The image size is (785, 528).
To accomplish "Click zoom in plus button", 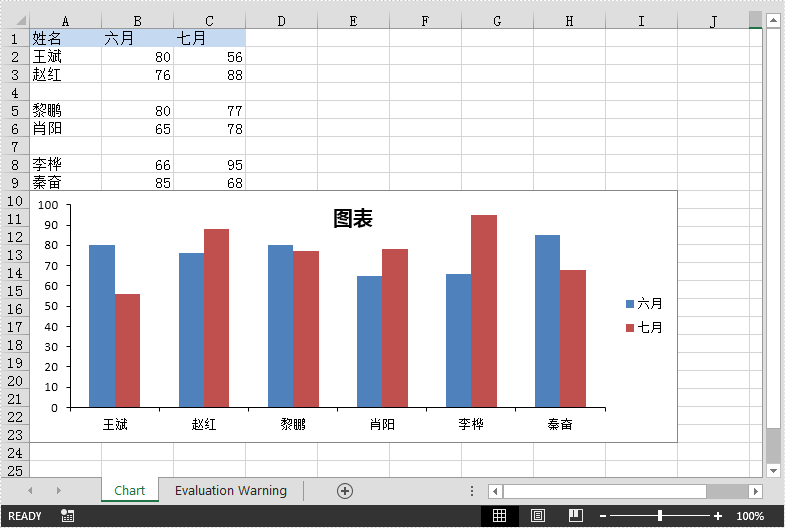I will [x=718, y=516].
